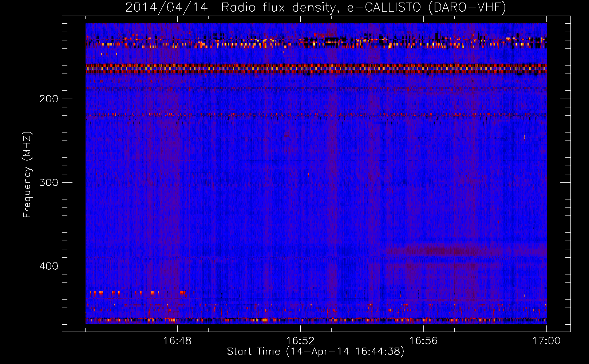Viewport: 589px width, 364px height.
Task: Click the "Start Time (14-Apr-14 16:44:38)" label
Action: (x=316, y=352)
